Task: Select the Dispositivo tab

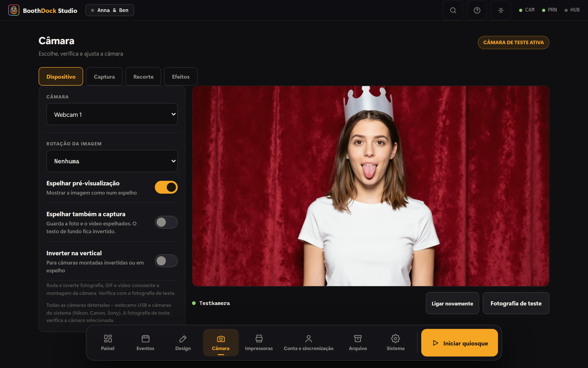Action: (x=61, y=76)
